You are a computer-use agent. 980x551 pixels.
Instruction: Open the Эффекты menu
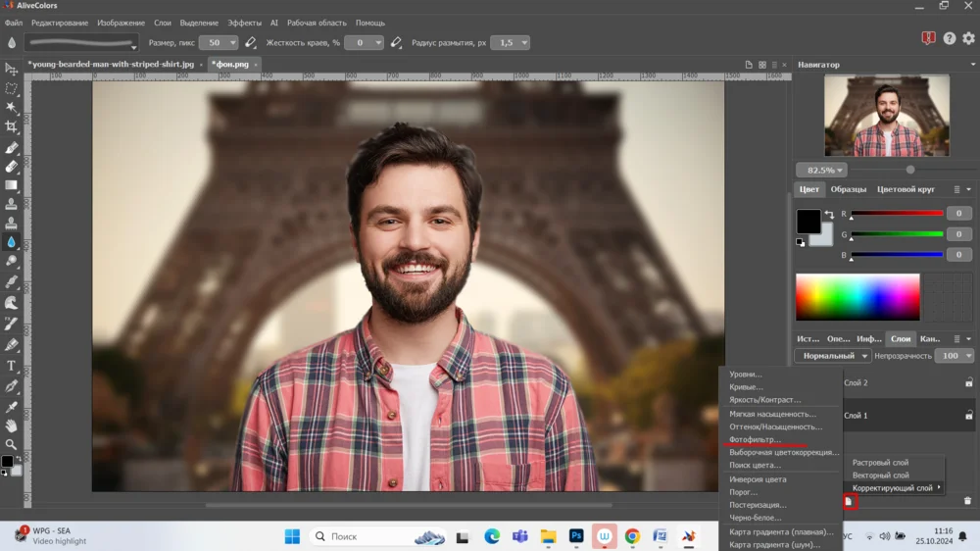[244, 23]
